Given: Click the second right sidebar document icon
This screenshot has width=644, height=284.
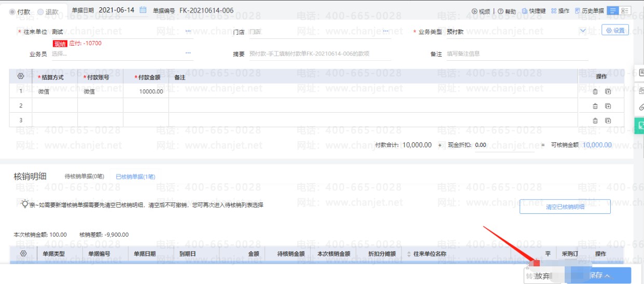Looking at the screenshot, I should pyautogui.click(x=641, y=90).
